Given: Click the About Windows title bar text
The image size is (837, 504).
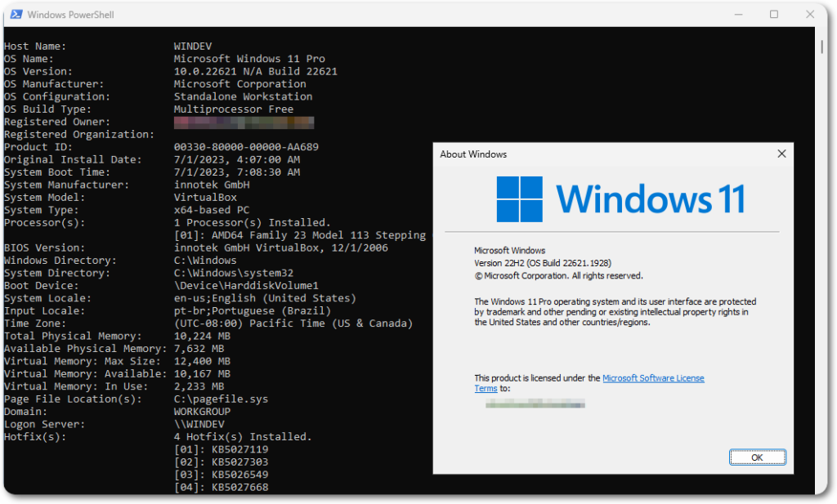Looking at the screenshot, I should 473,154.
